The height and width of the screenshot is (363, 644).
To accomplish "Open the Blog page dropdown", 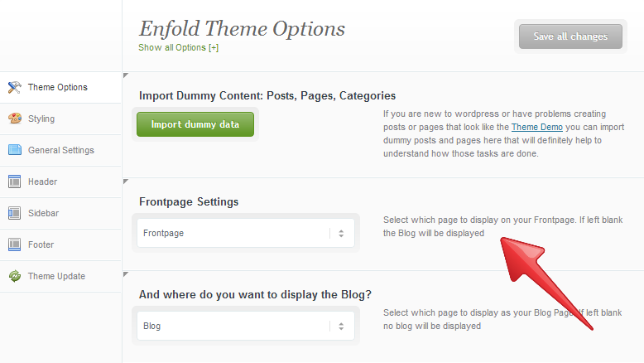I will click(x=246, y=326).
